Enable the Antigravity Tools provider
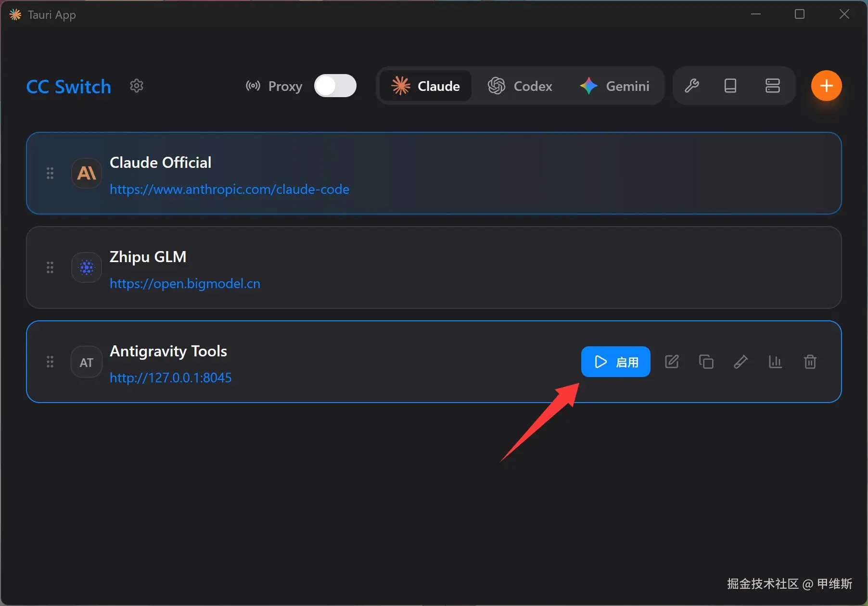The image size is (868, 606). click(x=616, y=362)
